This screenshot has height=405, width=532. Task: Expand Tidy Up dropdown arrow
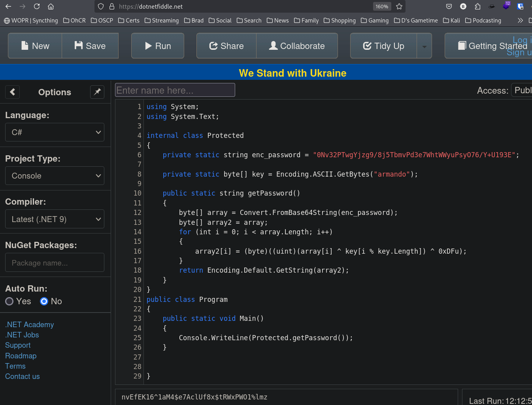click(424, 46)
